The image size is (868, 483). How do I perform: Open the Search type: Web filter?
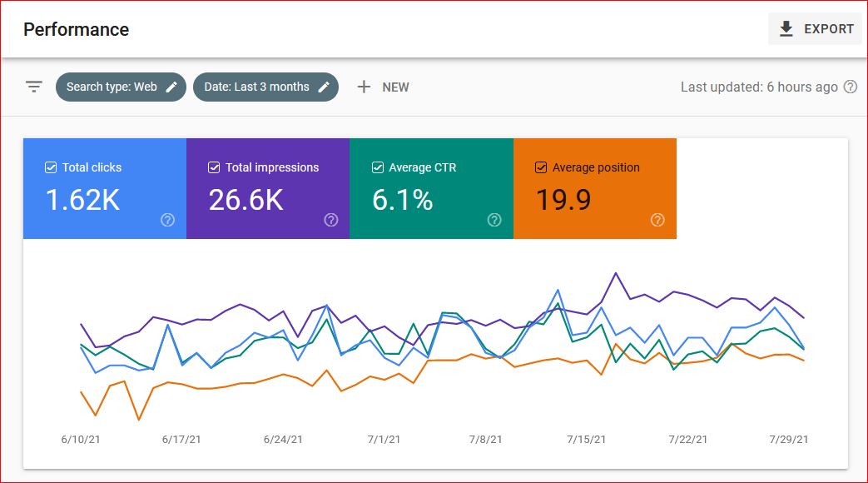click(x=112, y=87)
